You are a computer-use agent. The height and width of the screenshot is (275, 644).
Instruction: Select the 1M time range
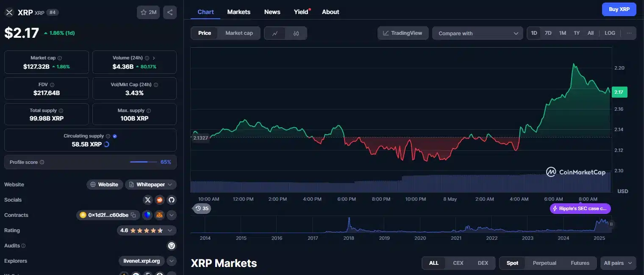point(562,33)
